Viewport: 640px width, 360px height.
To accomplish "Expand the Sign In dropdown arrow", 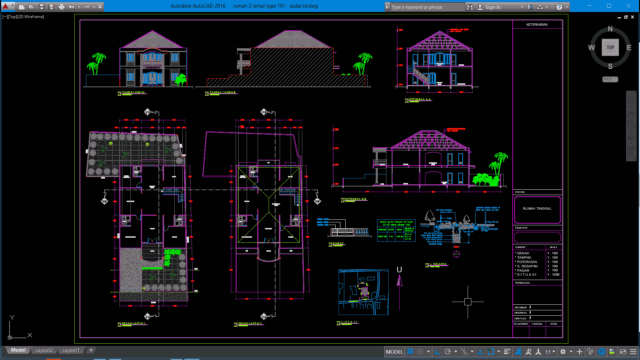I will click(x=522, y=7).
